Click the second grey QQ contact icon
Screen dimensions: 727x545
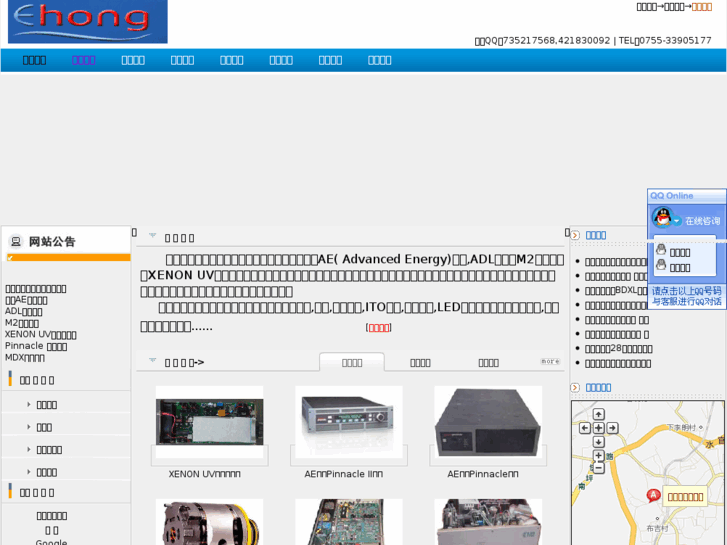(661, 265)
